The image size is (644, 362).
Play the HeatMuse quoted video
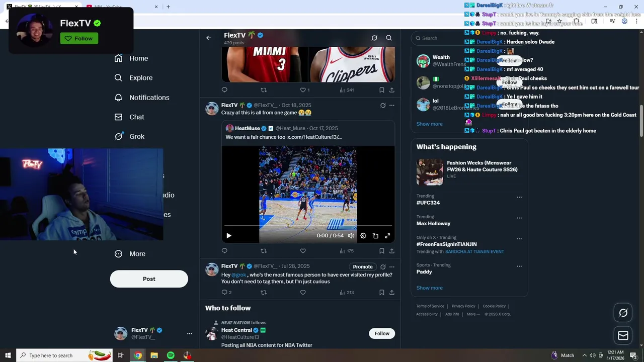tap(228, 235)
